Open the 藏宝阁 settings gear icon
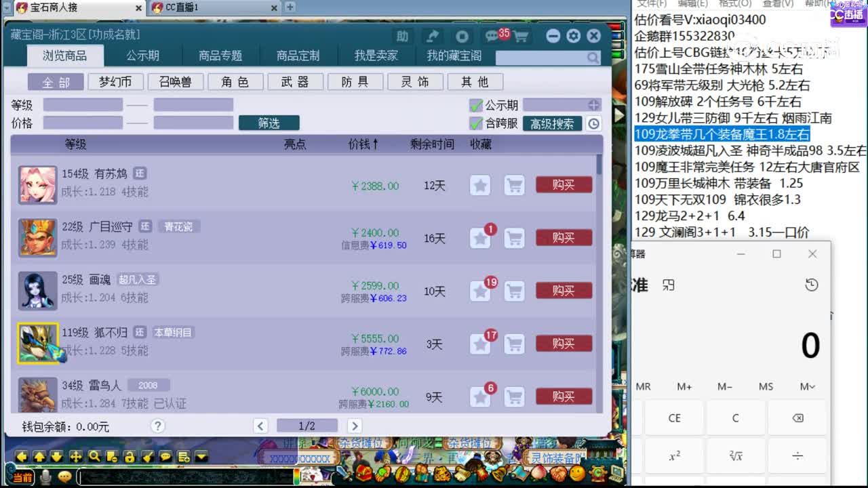Screen dimensions: 868x488 click(573, 36)
